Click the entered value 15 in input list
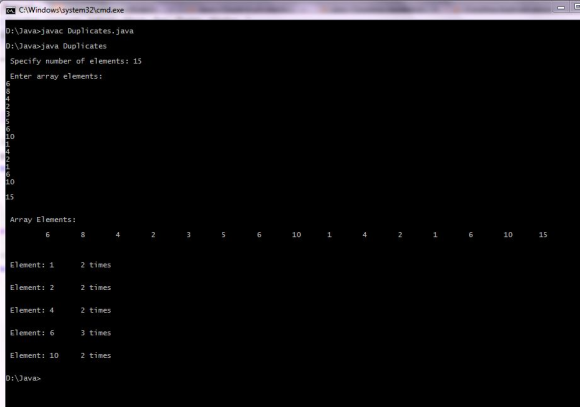This screenshot has height=407, width=580. pos(10,197)
